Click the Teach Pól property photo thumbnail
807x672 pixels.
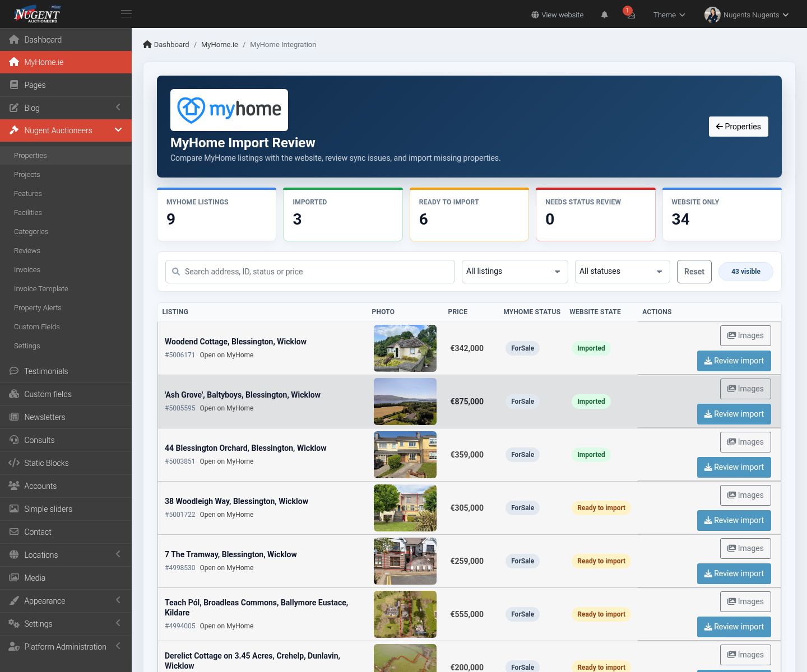405,614
